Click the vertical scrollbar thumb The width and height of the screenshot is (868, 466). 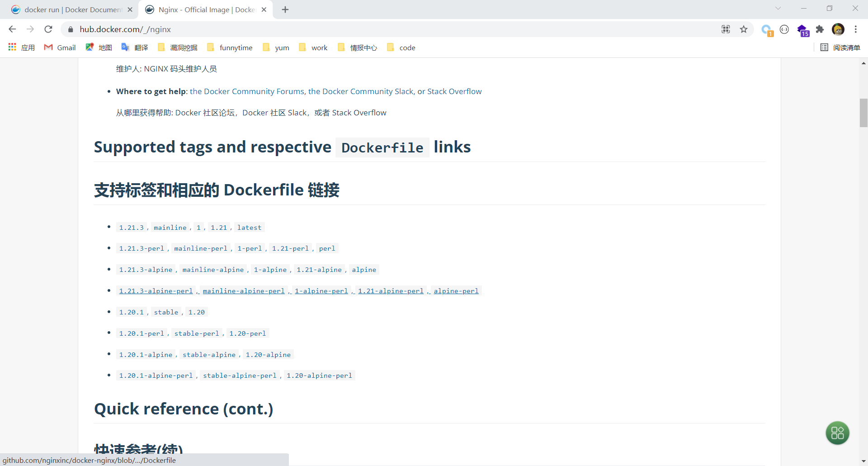click(863, 113)
